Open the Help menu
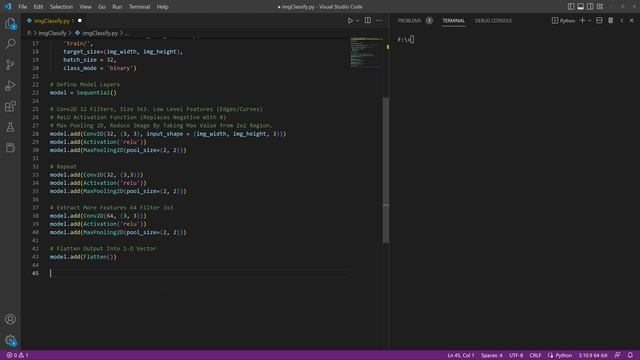Viewport: 640px width, 360px height. click(162, 7)
